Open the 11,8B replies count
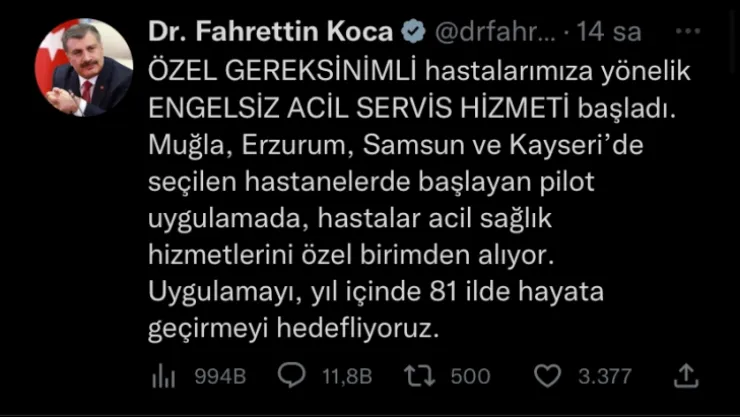The image size is (740, 417). [347, 377]
